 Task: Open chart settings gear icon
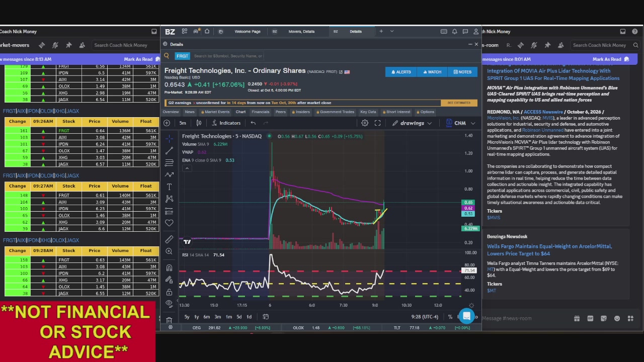[365, 123]
